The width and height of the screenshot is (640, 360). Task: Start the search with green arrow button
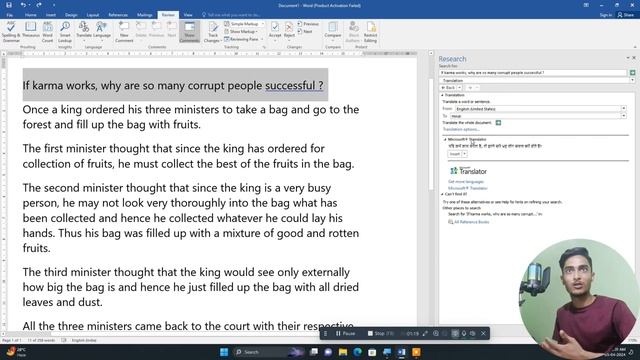coord(632,73)
